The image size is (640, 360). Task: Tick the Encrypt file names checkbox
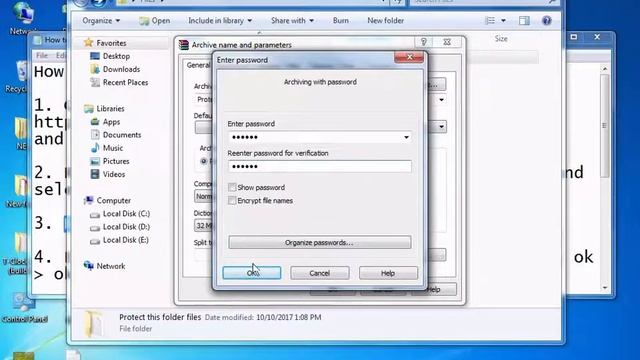point(232,200)
